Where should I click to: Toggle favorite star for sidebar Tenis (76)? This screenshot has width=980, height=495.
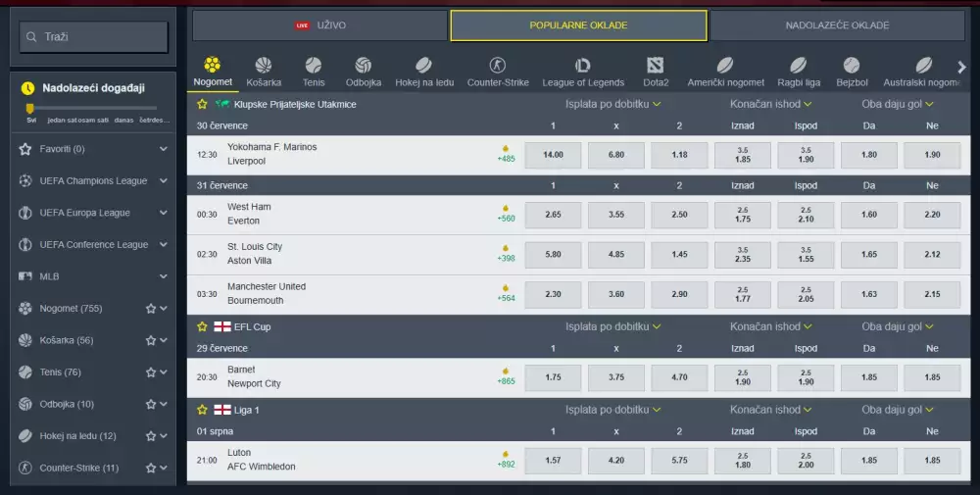point(151,371)
